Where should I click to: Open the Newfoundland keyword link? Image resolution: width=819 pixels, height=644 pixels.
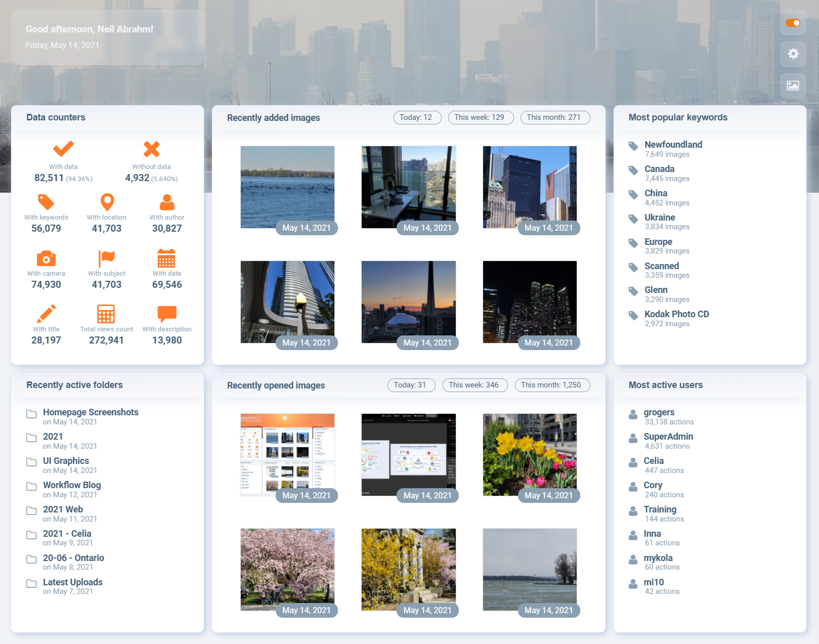pos(673,145)
